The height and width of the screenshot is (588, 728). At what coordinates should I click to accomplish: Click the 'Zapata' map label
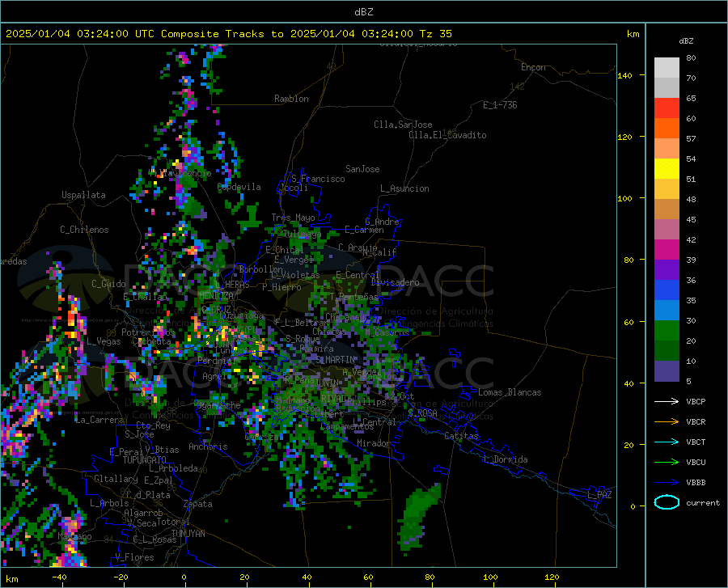tap(198, 504)
